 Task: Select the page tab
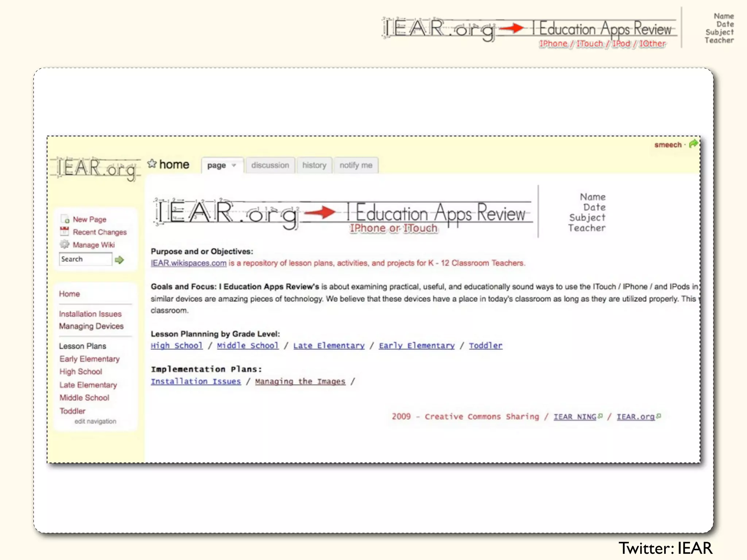tap(222, 165)
